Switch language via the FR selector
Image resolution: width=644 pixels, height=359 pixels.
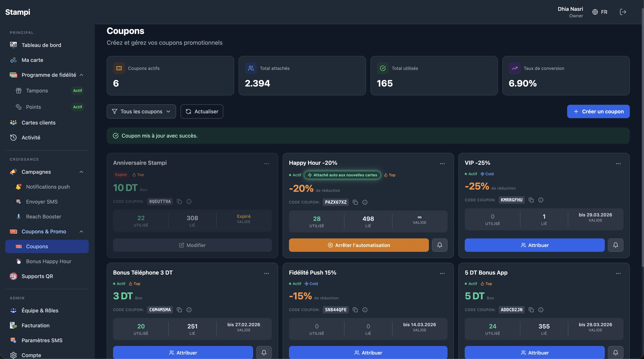600,12
